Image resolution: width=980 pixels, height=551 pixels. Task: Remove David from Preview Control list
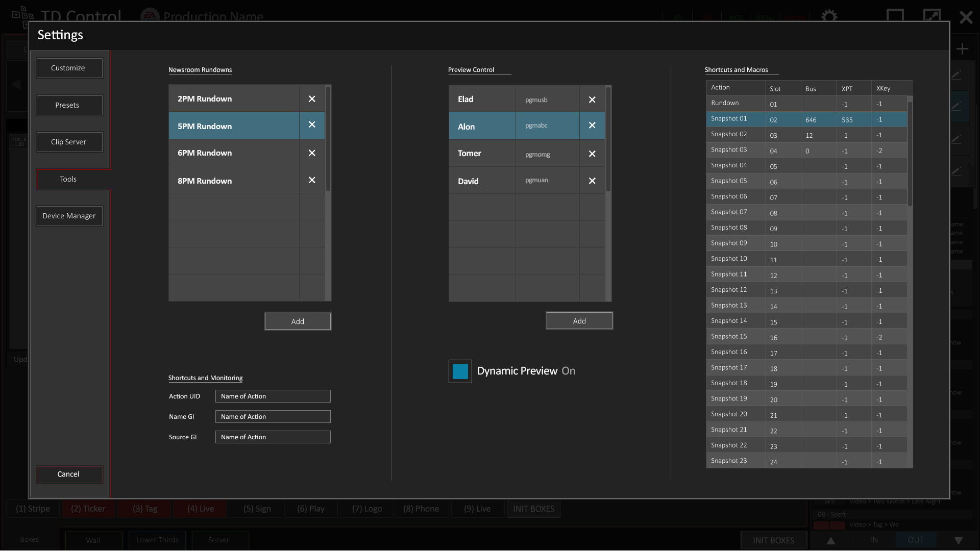[592, 181]
